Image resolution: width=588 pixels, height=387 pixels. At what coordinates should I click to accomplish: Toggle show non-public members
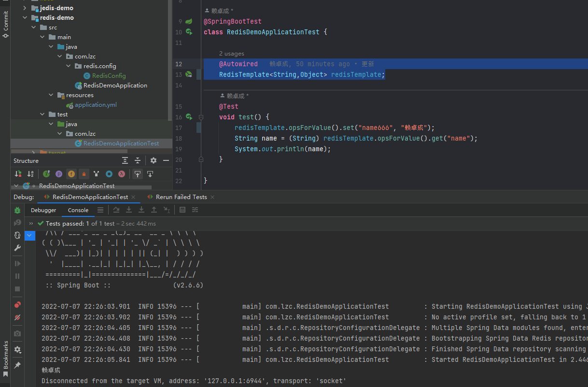[84, 174]
